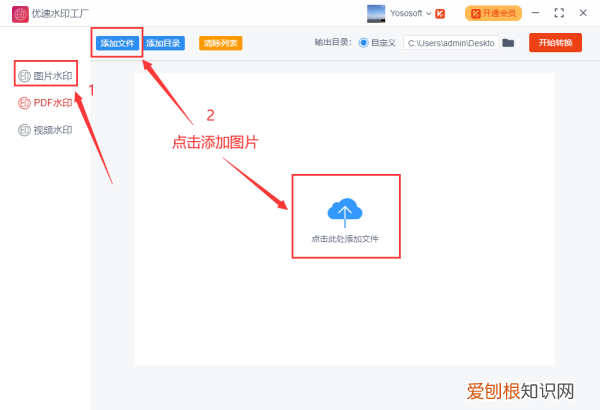
Task: Close the application window
Action: (583, 13)
